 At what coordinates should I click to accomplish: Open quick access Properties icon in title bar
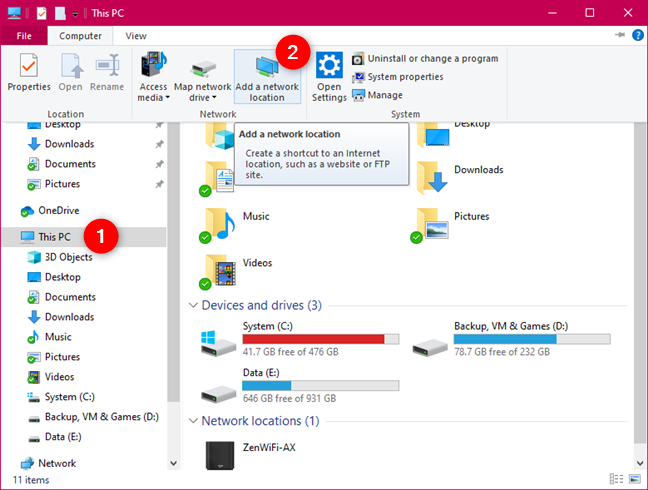pos(42,13)
